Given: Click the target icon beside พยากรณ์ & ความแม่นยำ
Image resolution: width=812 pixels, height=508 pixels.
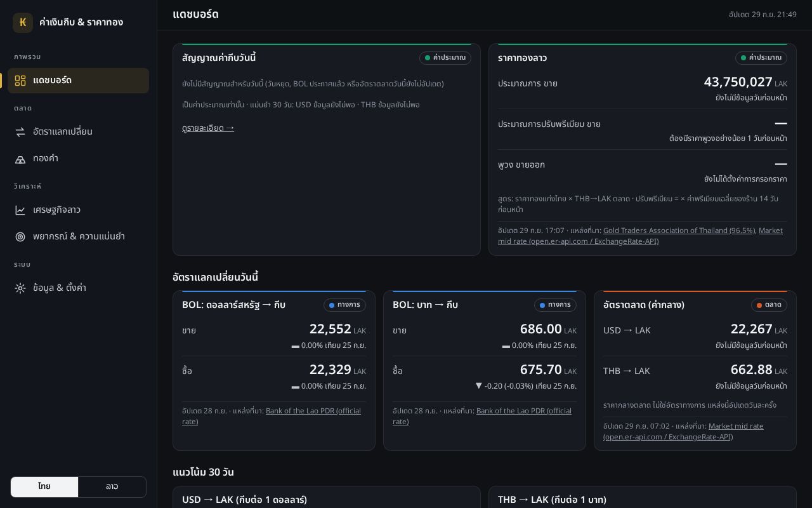Looking at the screenshot, I should 20,237.
